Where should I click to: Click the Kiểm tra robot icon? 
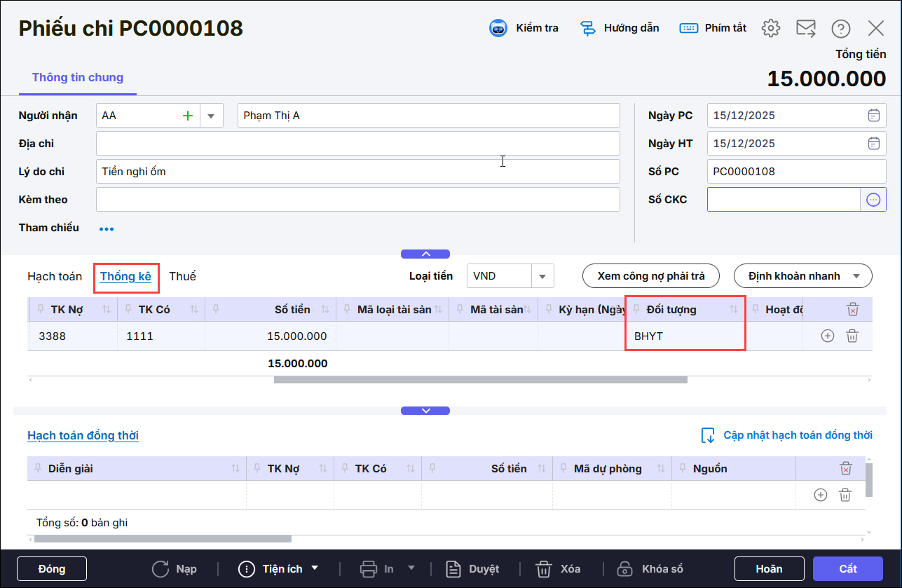tap(498, 28)
